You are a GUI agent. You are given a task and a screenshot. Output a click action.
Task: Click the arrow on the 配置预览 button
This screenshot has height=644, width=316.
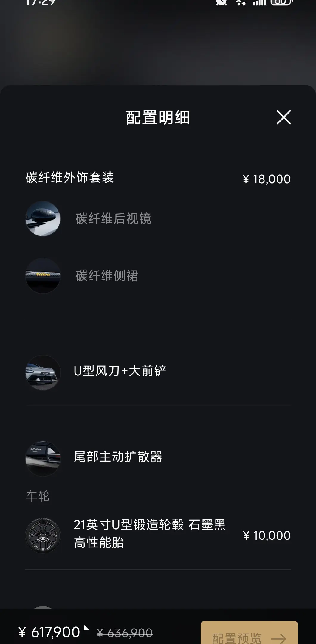[278, 638]
